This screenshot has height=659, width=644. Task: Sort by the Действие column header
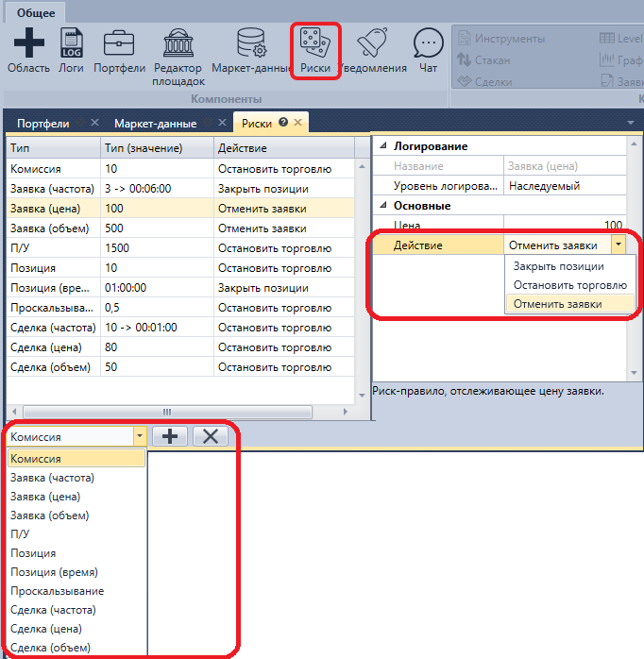(x=284, y=148)
